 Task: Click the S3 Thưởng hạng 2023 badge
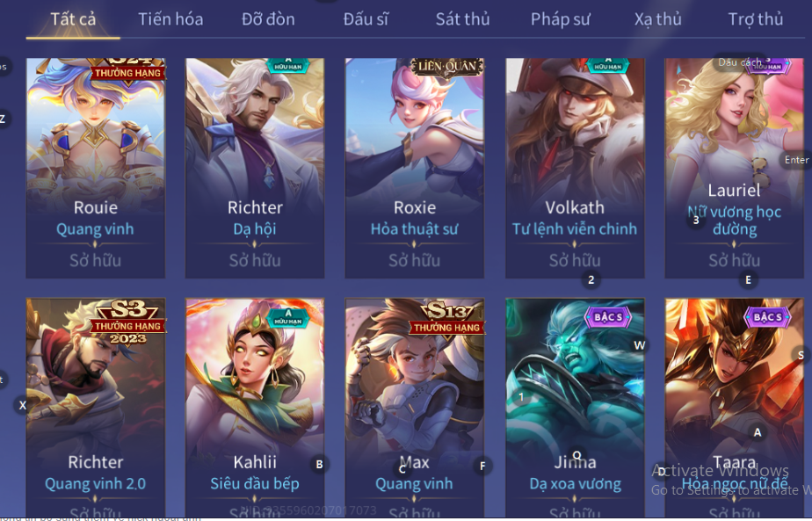[x=128, y=322]
